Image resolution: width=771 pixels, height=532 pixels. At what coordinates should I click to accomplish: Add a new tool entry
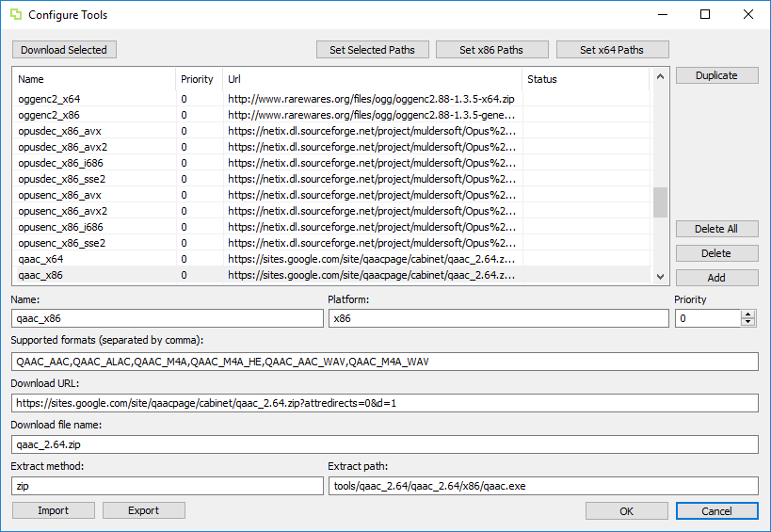pyautogui.click(x=717, y=278)
